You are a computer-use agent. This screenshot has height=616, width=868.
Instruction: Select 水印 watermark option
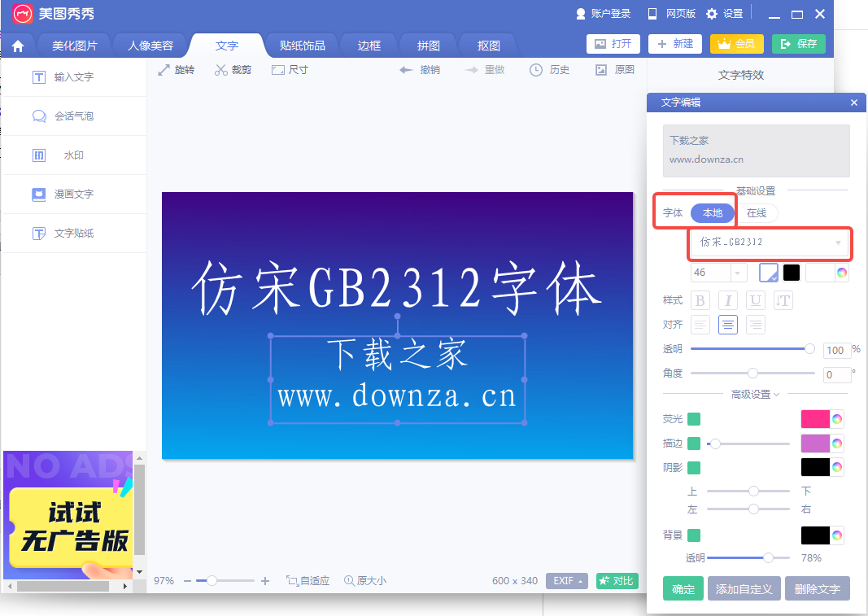click(74, 155)
